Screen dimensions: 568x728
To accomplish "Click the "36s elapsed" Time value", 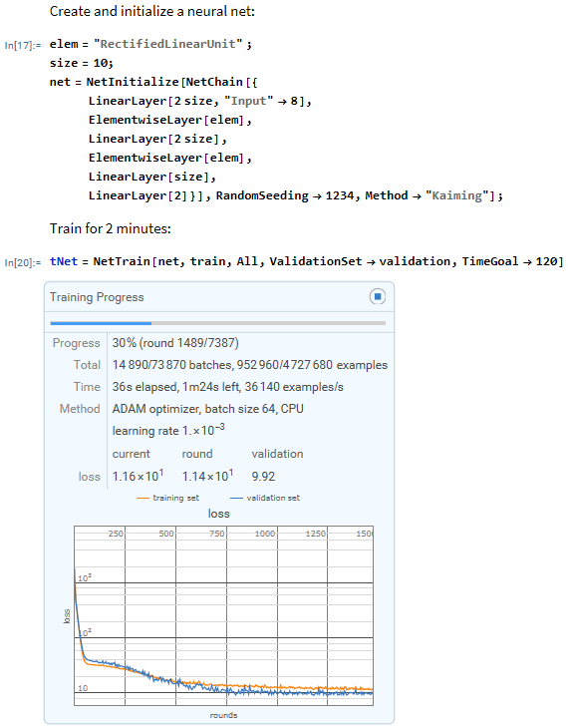I will click(x=144, y=387).
